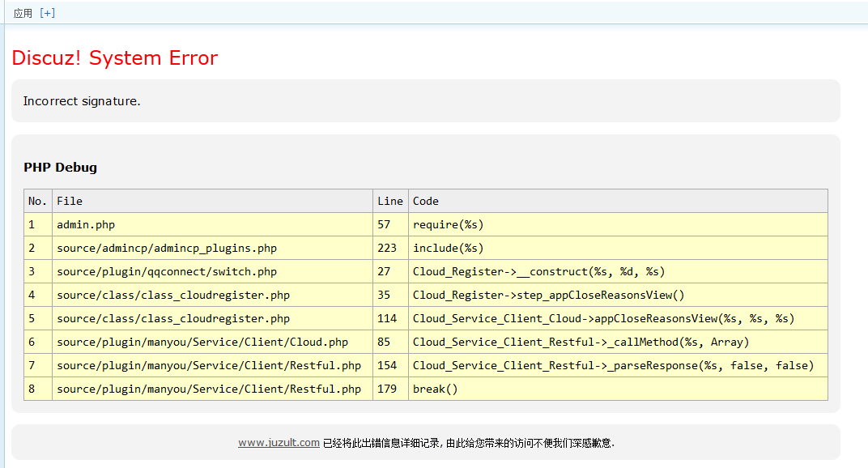
Task: Click row number 6 cell
Action: pyautogui.click(x=38, y=342)
